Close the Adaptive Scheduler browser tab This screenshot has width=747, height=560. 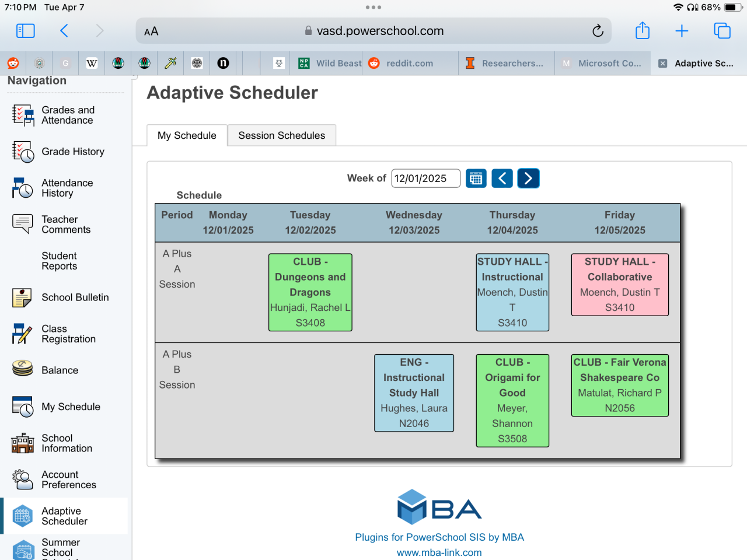pos(663,64)
